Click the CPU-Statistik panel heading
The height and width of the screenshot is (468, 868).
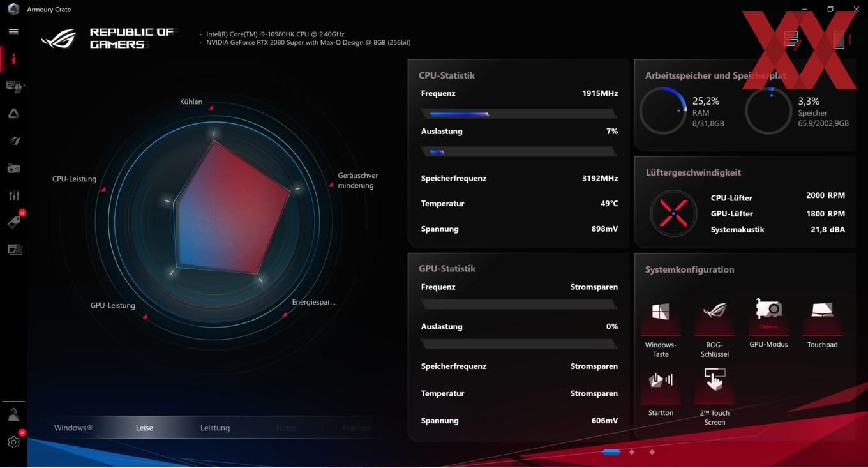(447, 75)
